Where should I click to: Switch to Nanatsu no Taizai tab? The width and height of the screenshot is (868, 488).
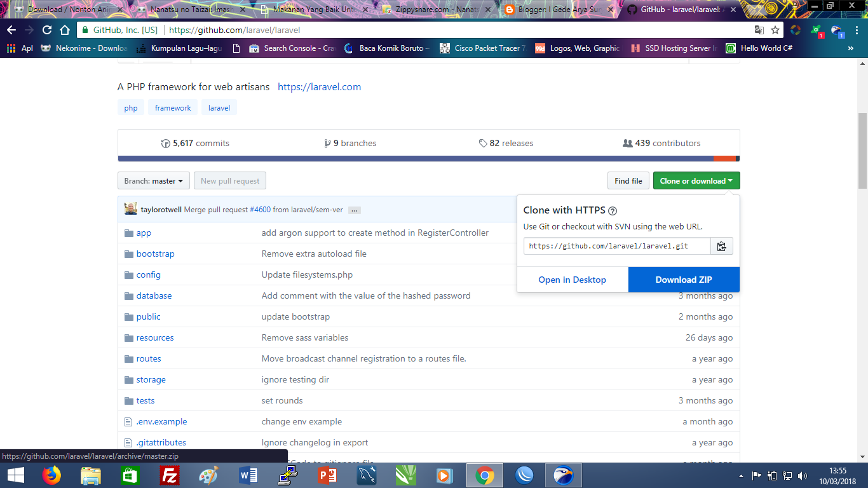point(191,10)
